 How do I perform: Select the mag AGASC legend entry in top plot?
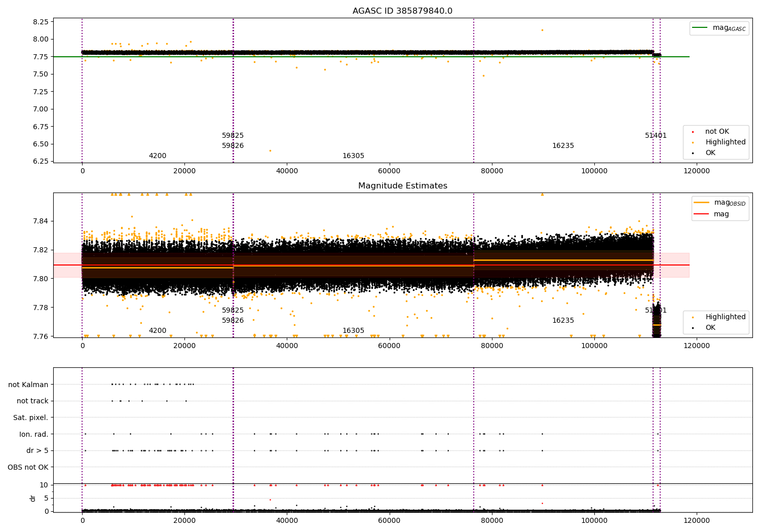point(719,28)
